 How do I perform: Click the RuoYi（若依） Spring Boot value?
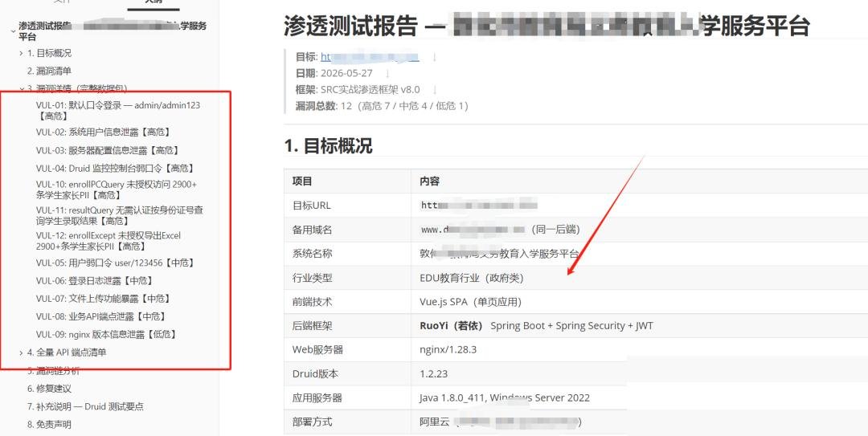click(536, 326)
